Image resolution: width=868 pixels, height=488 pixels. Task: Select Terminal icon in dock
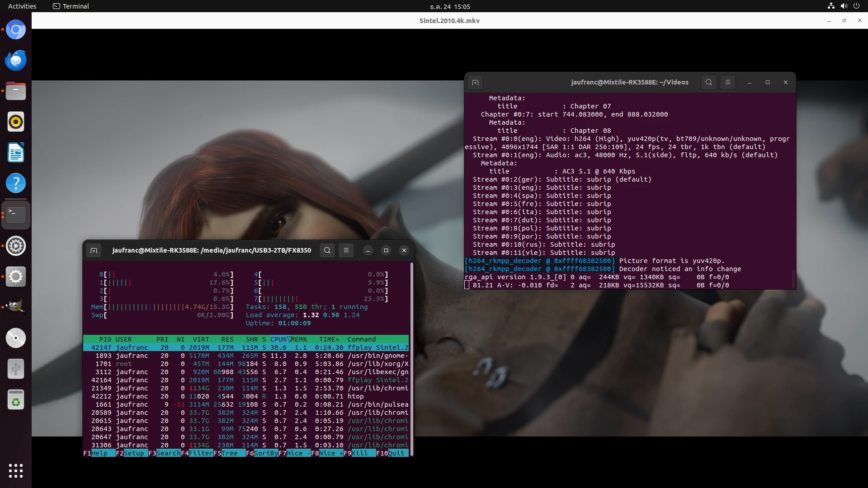coord(16,215)
